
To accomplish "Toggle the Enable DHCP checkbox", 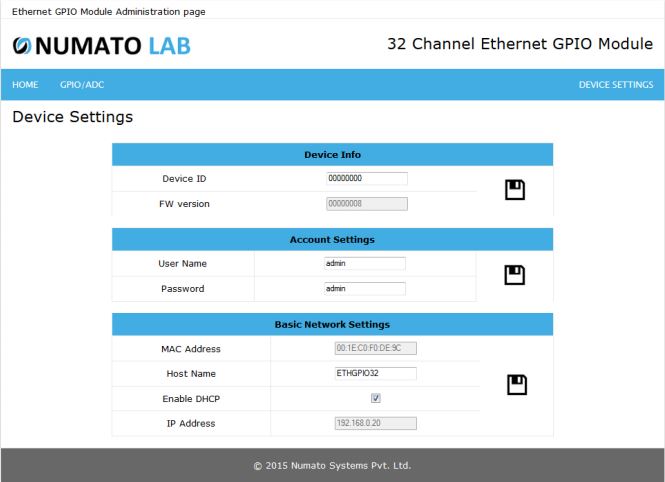I will pyautogui.click(x=376, y=398).
